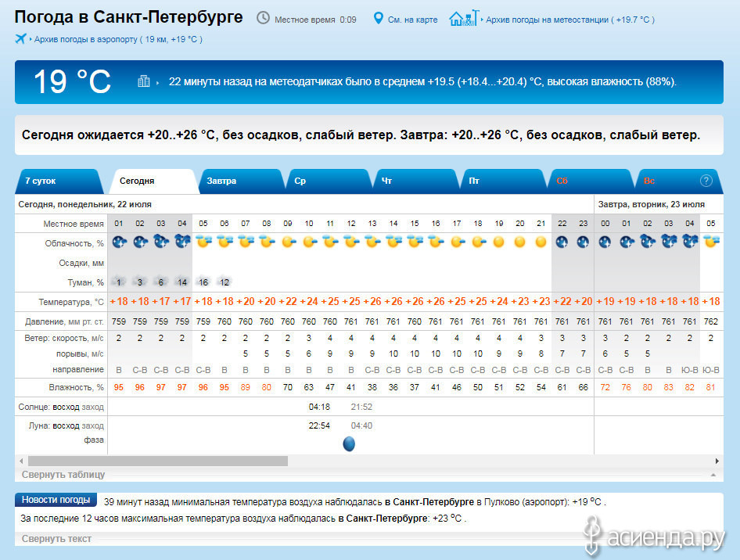Click the Туман, % row label

tap(85, 282)
